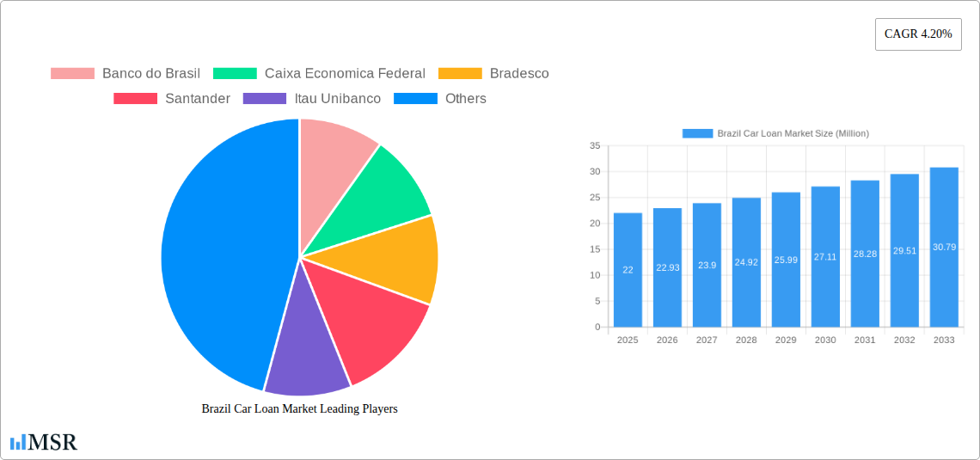Click the 10 y-axis label
The image size is (980, 460).
pyautogui.click(x=595, y=275)
